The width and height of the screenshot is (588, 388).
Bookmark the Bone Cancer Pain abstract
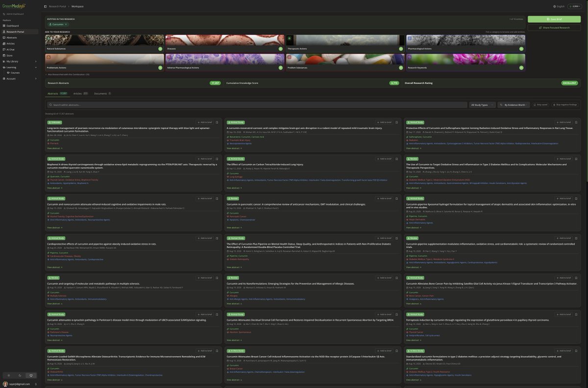[576, 278]
